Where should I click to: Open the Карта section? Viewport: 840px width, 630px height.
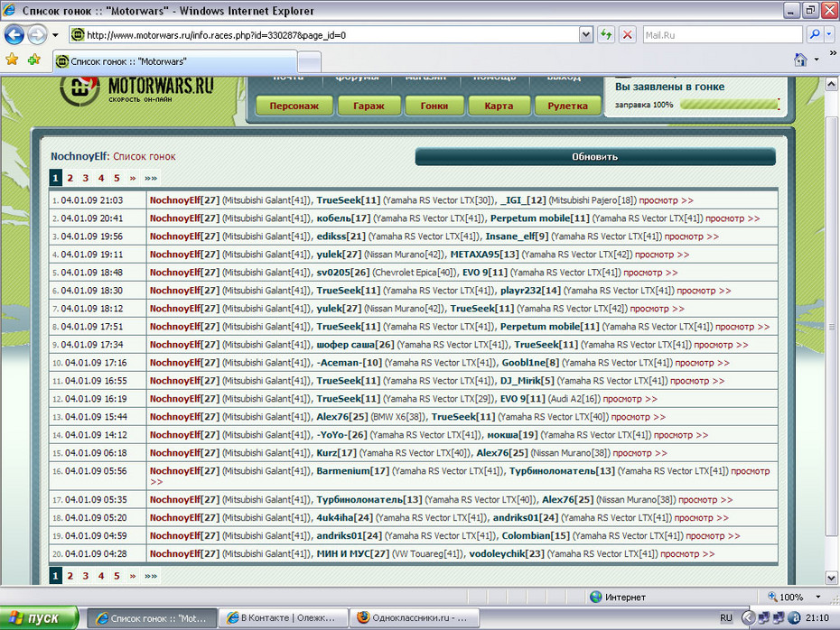(x=499, y=106)
